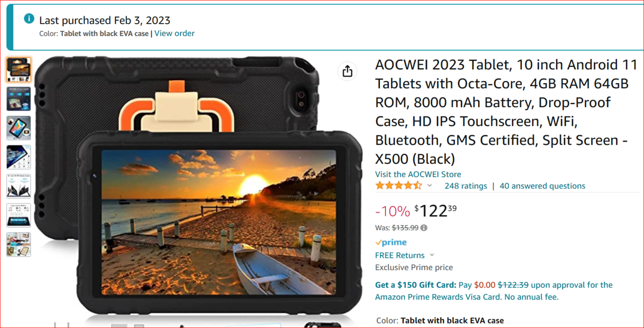Viewport: 644px width, 328px height.
Task: Click the info icon in Last purchased banner
Action: [x=29, y=19]
